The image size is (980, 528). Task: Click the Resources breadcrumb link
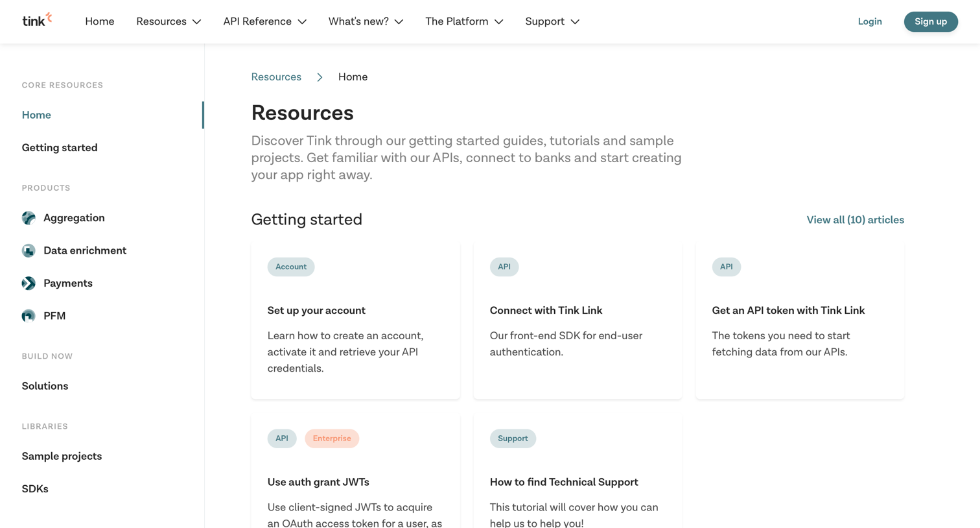276,77
